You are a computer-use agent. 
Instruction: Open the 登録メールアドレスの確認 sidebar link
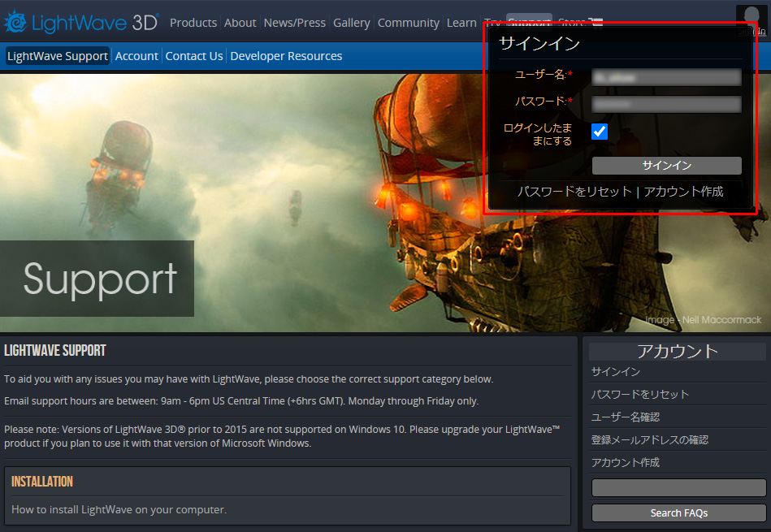coord(649,439)
